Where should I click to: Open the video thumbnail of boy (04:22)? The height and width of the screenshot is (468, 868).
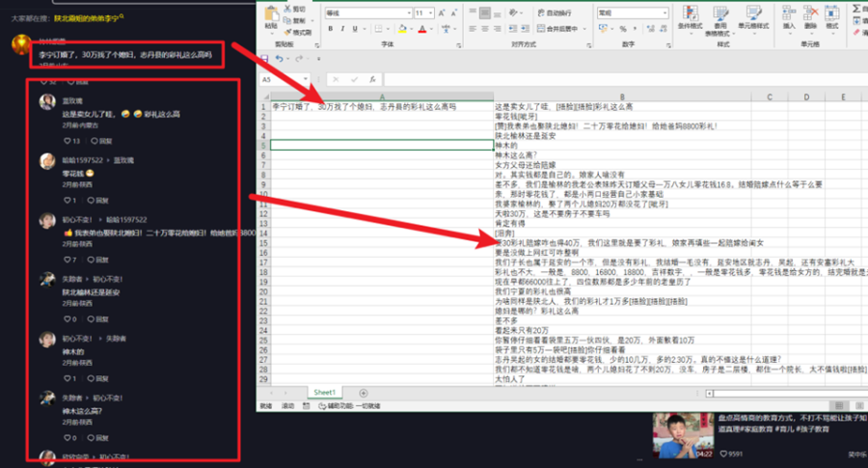click(683, 435)
